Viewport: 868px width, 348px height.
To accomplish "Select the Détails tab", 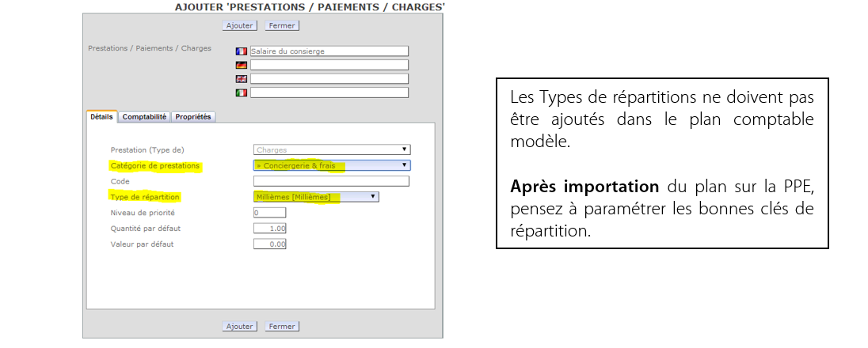I will (x=101, y=116).
